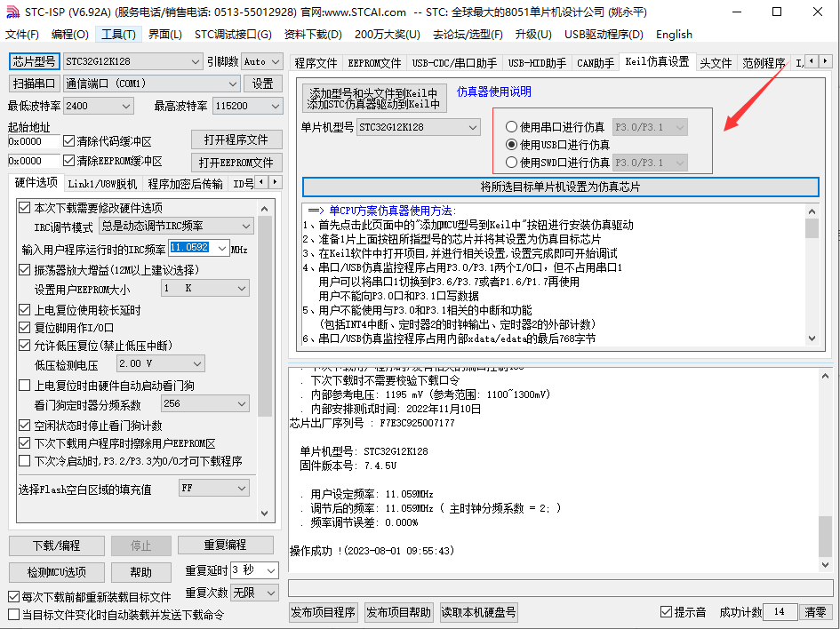
Task: Select 使用SWD口进行仿真 radio button
Action: (x=511, y=163)
